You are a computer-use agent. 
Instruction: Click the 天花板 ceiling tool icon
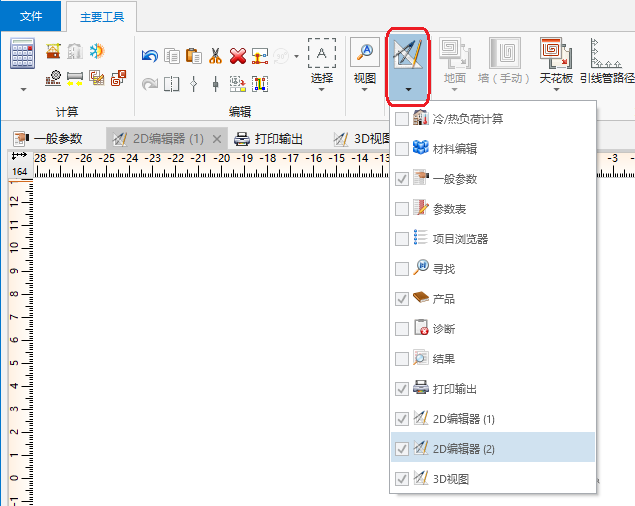pos(554,53)
